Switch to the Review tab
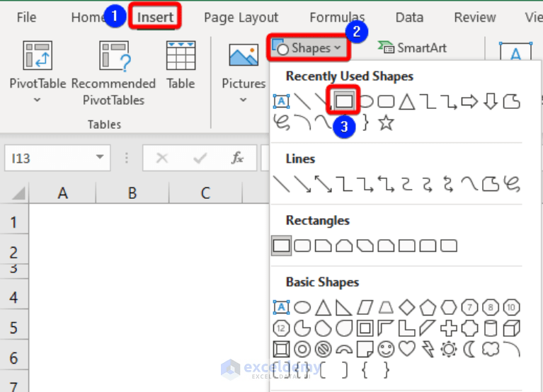The image size is (543, 392). point(475,17)
